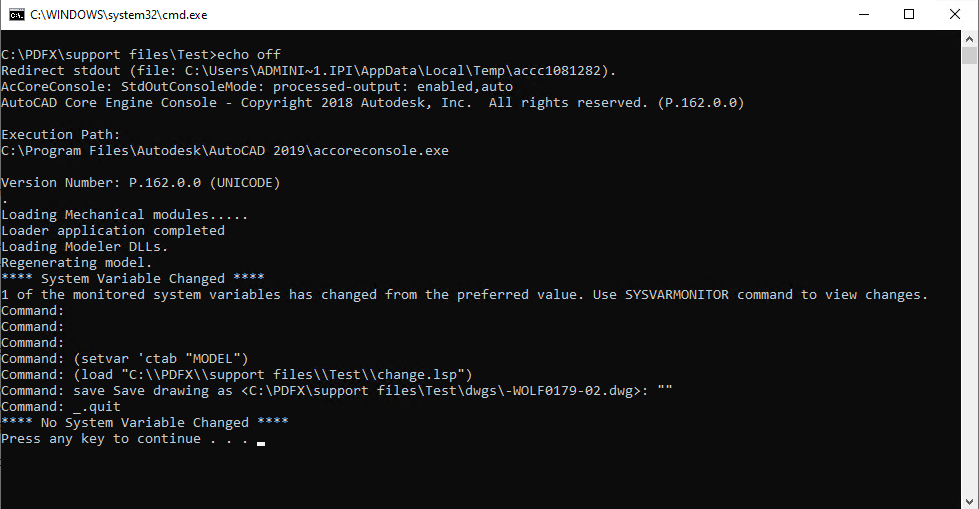This screenshot has height=509, width=979.
Task: Click the "Regenerating model." output line
Action: [x=77, y=263]
